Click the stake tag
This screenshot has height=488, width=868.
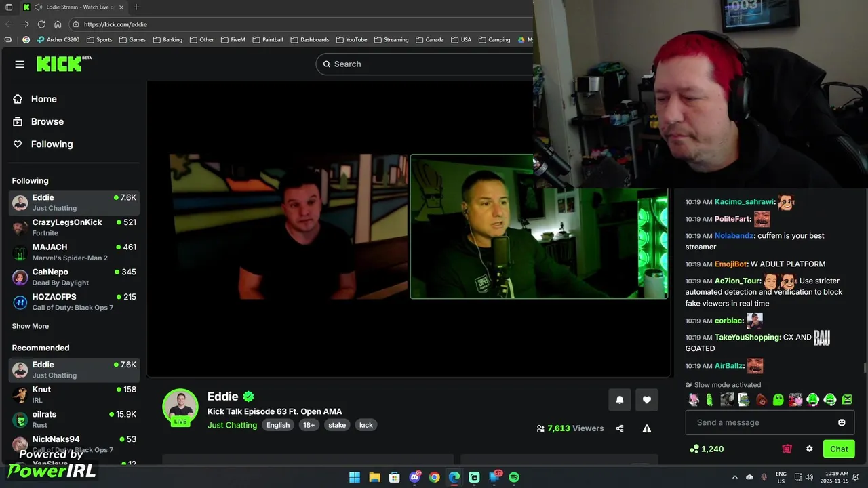[337, 425]
